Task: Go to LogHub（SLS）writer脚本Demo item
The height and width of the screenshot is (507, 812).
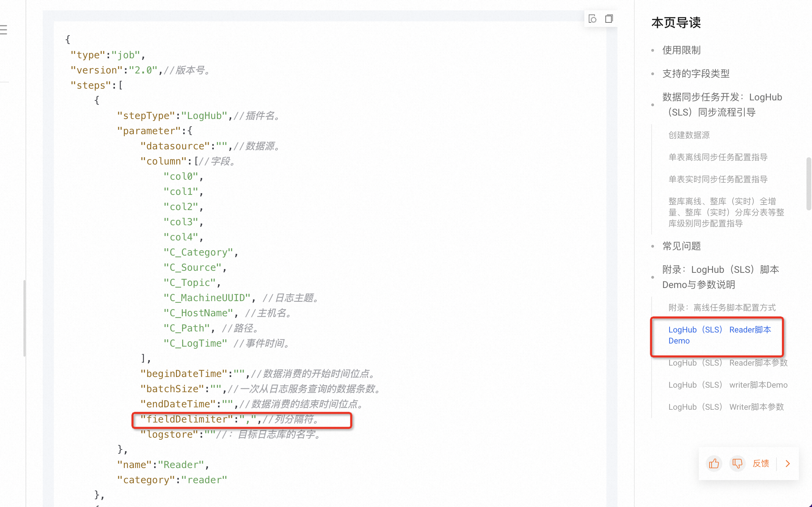Action: [x=728, y=385]
